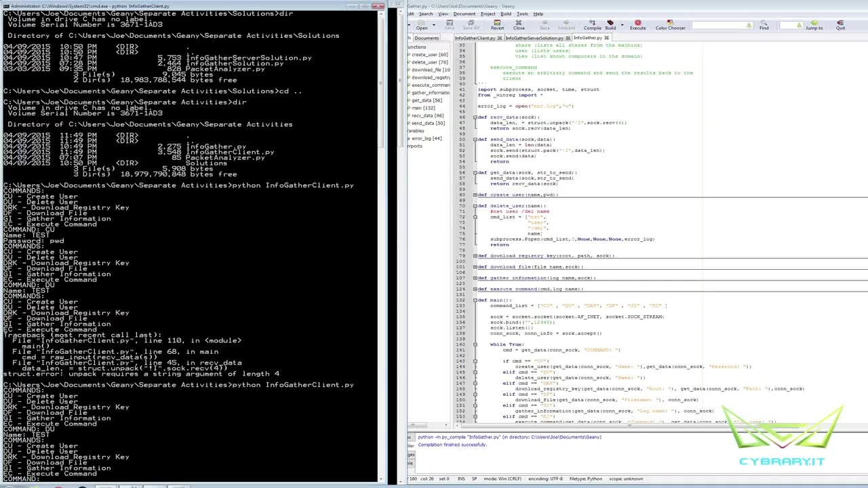Expand the folded execute_command function at line 124

(x=475, y=289)
